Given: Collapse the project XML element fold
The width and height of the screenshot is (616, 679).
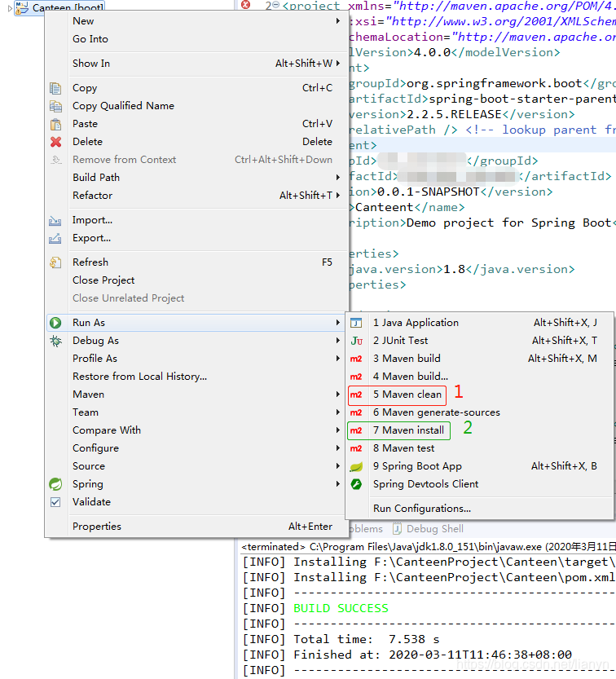Looking at the screenshot, I should pos(275,5).
